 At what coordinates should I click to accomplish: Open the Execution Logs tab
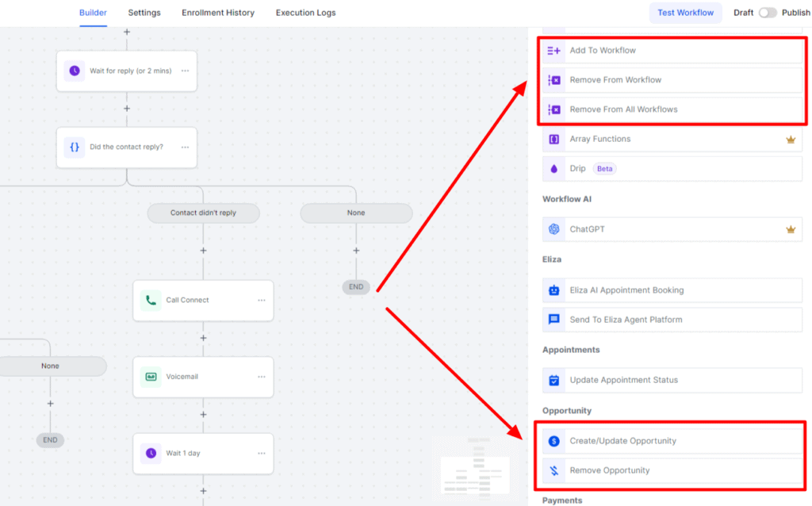[305, 13]
